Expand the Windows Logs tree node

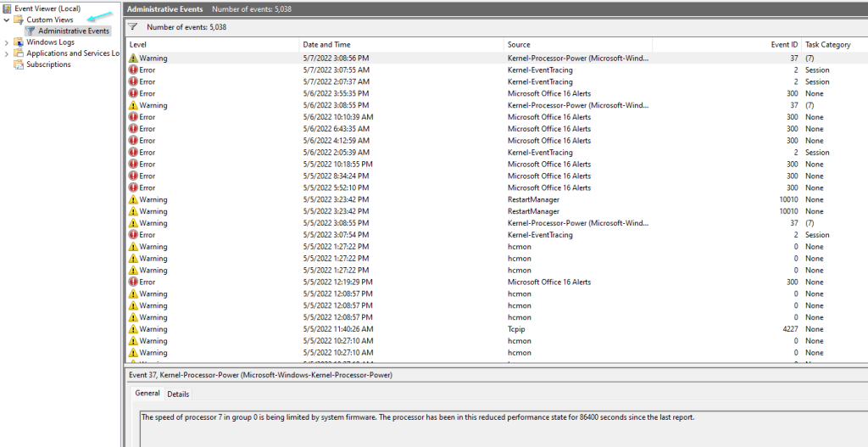(x=7, y=42)
